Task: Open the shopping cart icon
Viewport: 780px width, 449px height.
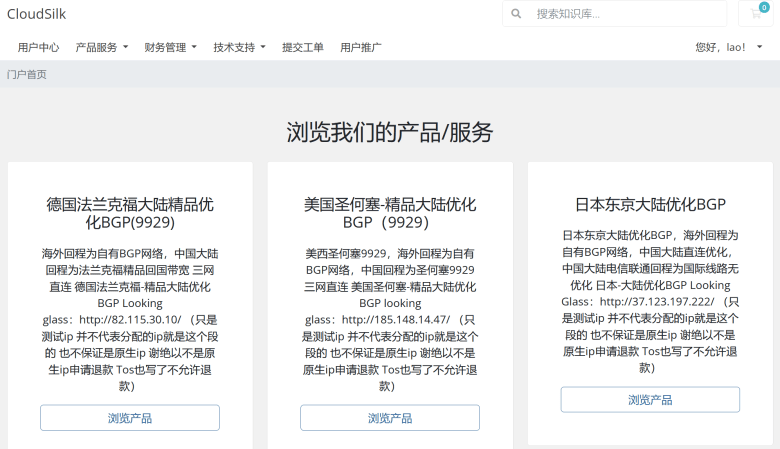Action: coord(756,14)
